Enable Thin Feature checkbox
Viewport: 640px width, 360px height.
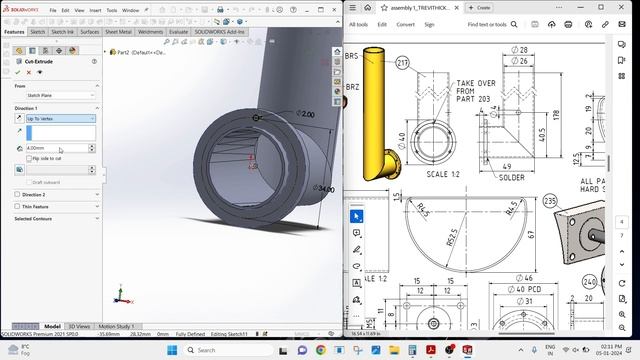(17, 207)
